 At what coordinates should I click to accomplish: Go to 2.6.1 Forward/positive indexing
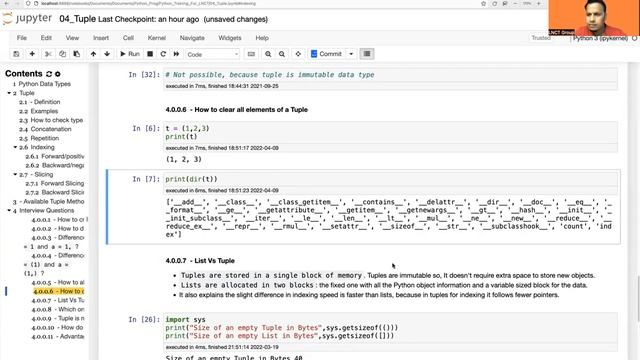55,156
